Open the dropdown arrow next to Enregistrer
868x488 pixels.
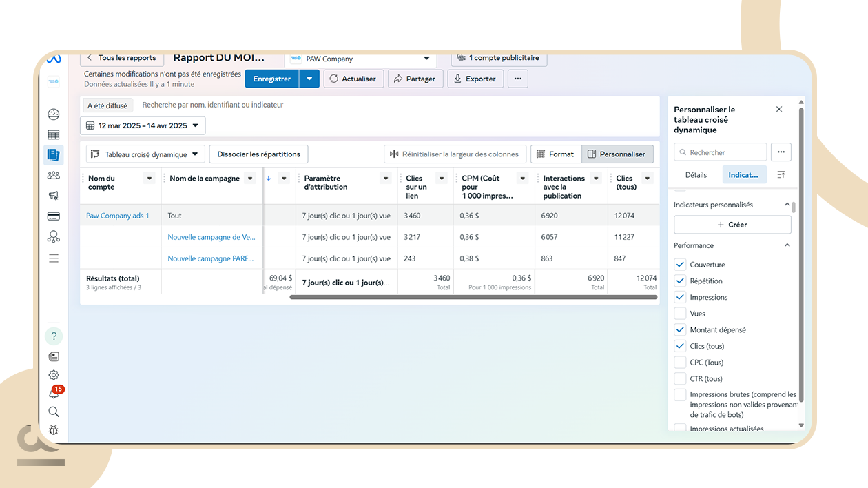[x=309, y=79]
